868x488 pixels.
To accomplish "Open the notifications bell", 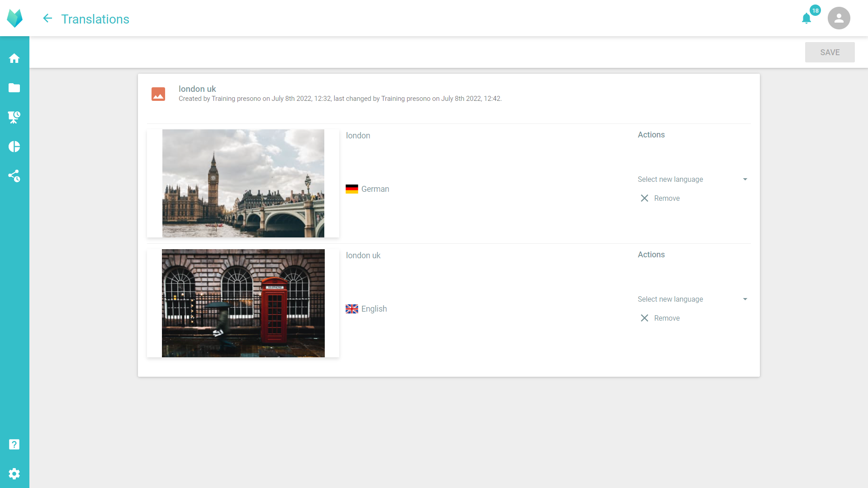I will point(806,19).
